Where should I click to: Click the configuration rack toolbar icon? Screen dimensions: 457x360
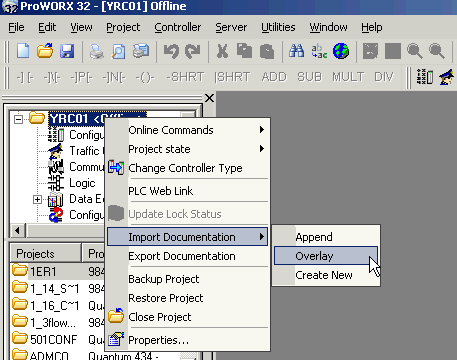[x=425, y=77]
